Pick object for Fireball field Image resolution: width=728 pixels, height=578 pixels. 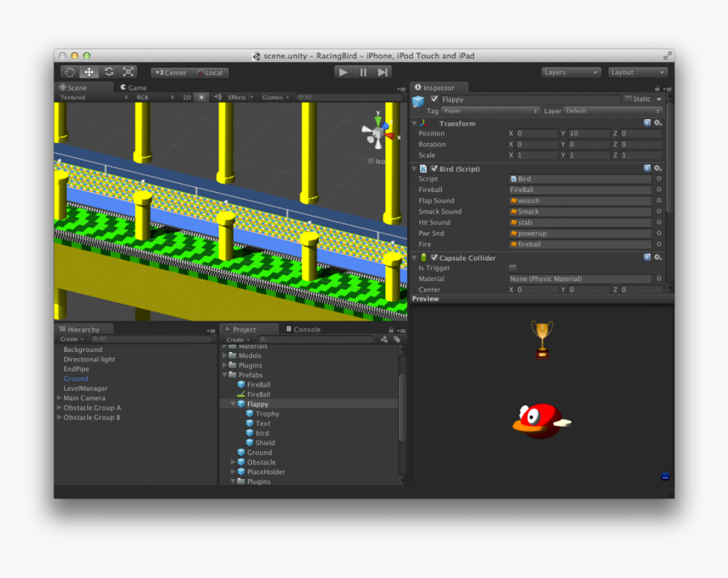pyautogui.click(x=659, y=190)
